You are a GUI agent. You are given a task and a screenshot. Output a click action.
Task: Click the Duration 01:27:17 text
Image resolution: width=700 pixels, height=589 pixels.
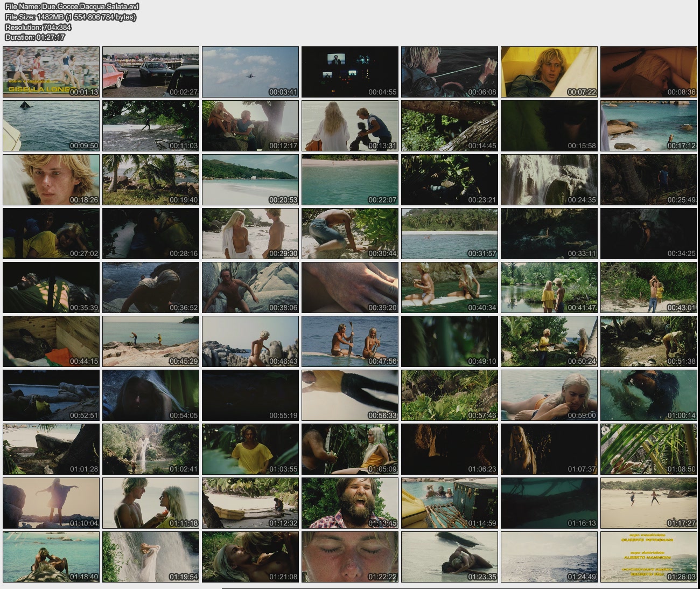click(x=35, y=37)
